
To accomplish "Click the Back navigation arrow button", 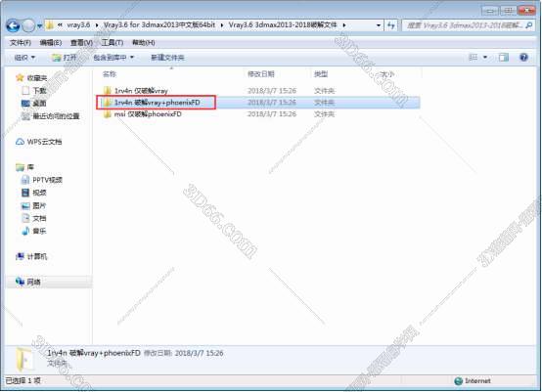I will [13, 25].
